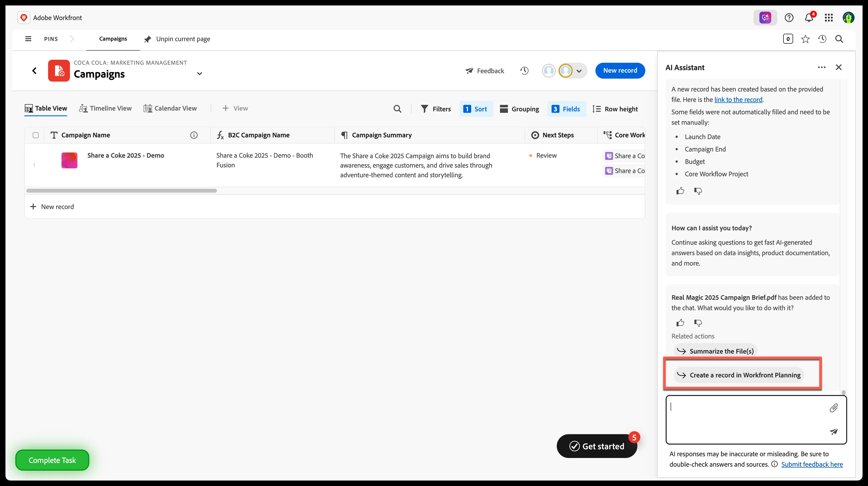Viewport: 868px width, 486px height.
Task: Open the Fields visibility menu
Action: point(566,109)
